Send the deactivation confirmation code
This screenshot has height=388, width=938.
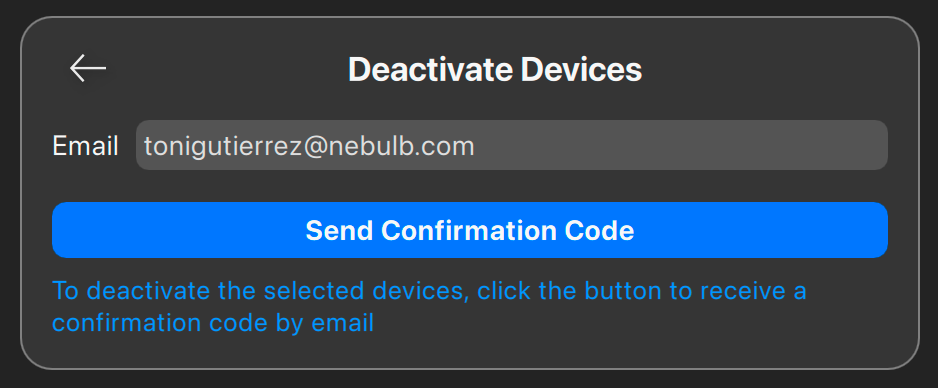click(x=470, y=230)
